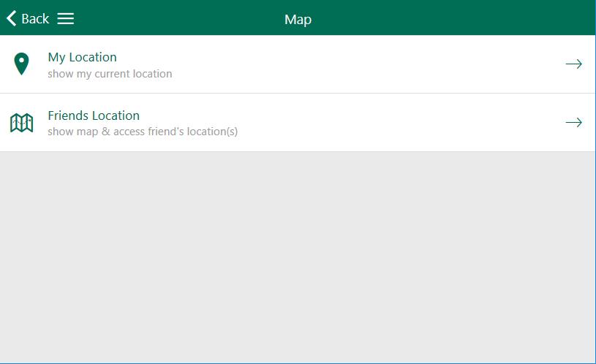This screenshot has height=364, width=596.
Task: Click the folded map icon
Action: point(22,123)
